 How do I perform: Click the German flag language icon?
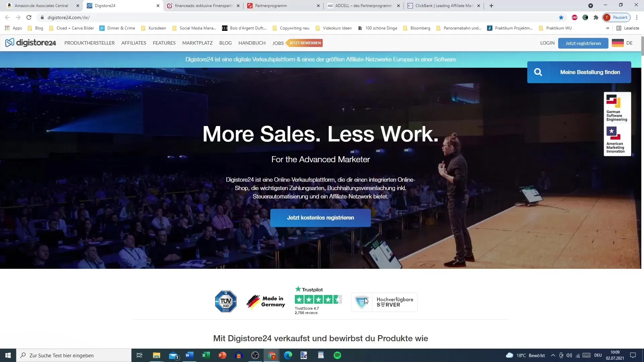[618, 43]
